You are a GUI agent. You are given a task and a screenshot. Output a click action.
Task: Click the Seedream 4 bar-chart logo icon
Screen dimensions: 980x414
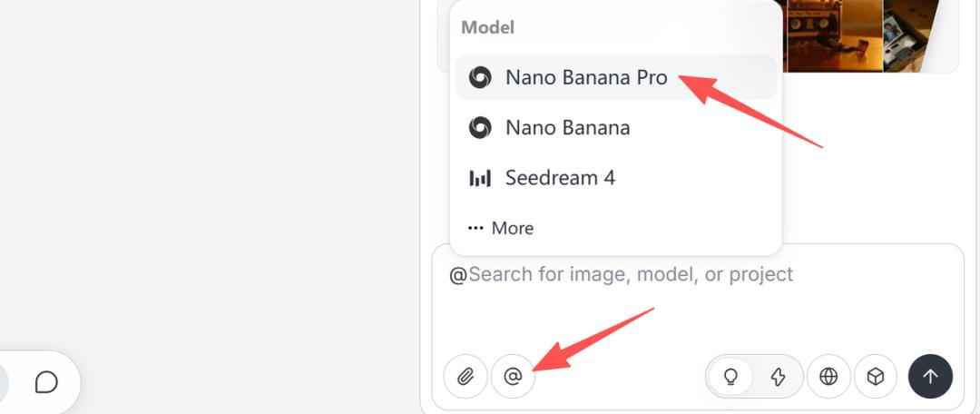pos(479,178)
